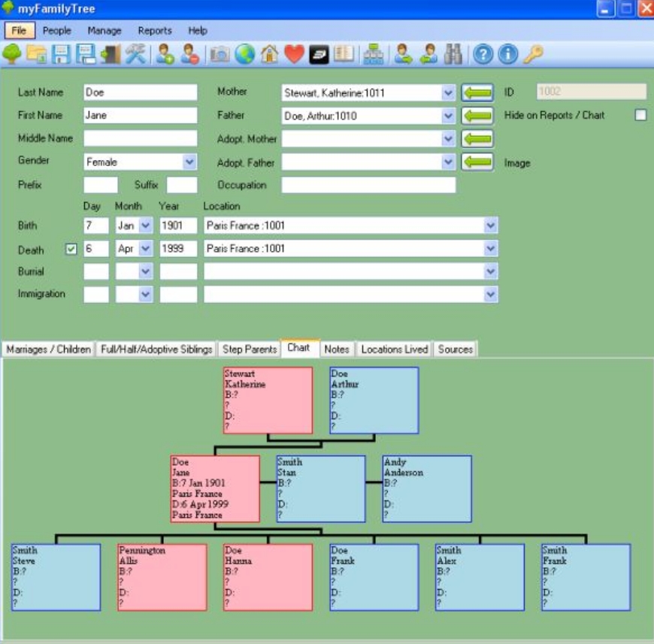This screenshot has height=644, width=654.
Task: Click green arrow button beside Mother
Action: coord(477,92)
